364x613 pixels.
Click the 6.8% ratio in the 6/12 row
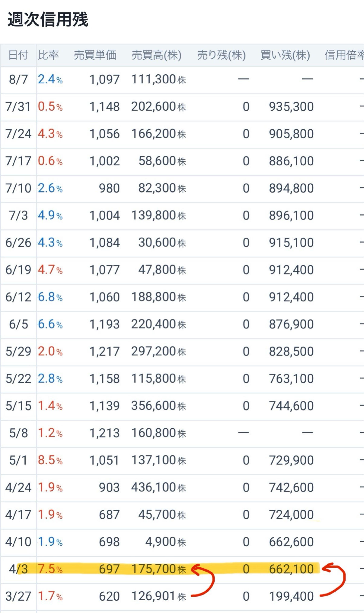tap(50, 297)
